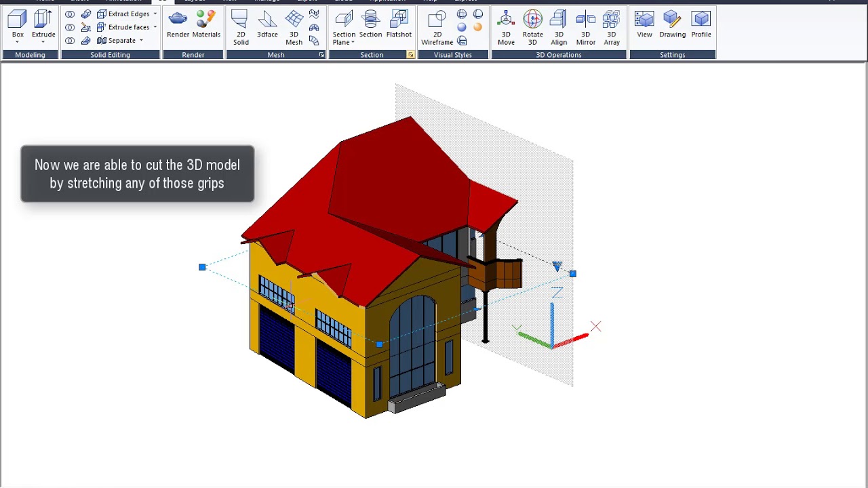Screen dimensions: 868x488
Task: Select the 3D Mesh tool
Action: click(294, 27)
